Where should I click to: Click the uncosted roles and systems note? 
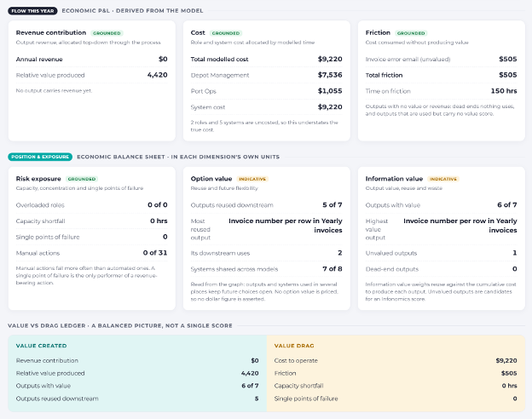(x=264, y=126)
